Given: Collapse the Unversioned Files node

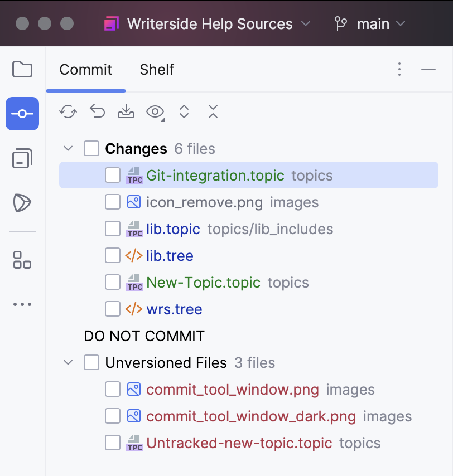Looking at the screenshot, I should tap(68, 362).
